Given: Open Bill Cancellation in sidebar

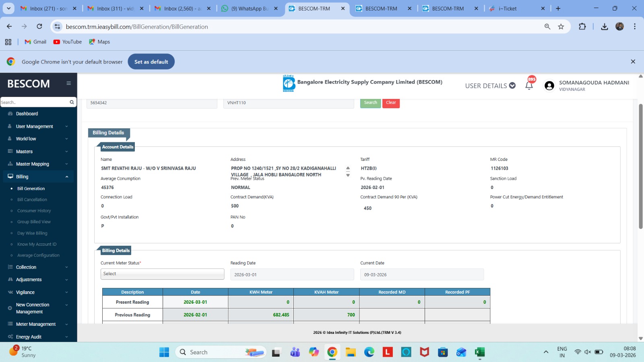Looking at the screenshot, I should point(32,200).
